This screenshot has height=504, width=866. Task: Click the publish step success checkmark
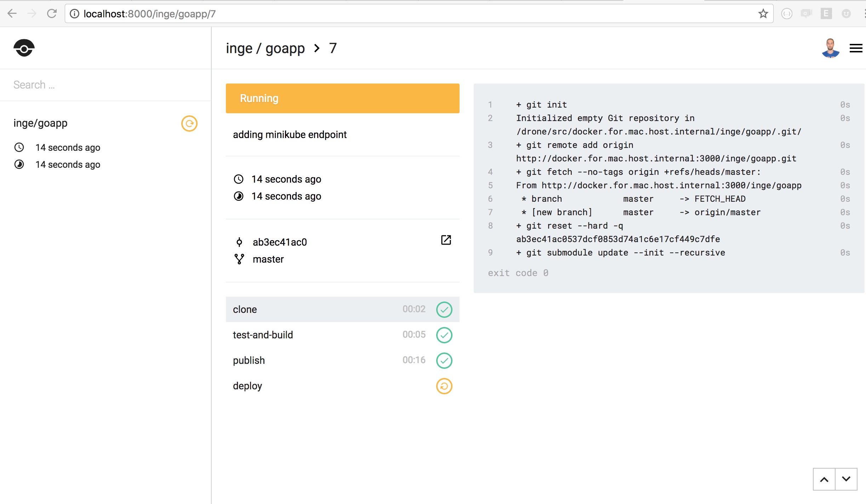coord(444,361)
